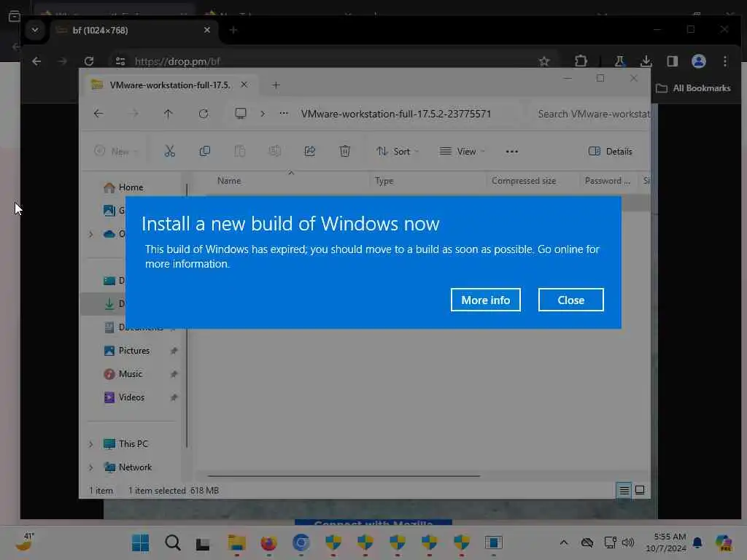
Task: Bookmark this page with star icon
Action: tap(544, 61)
